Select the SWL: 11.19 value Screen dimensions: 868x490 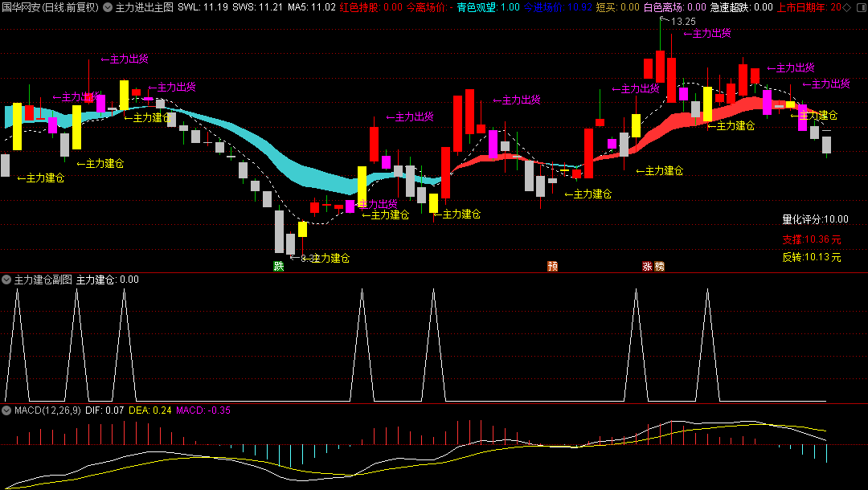tap(203, 8)
